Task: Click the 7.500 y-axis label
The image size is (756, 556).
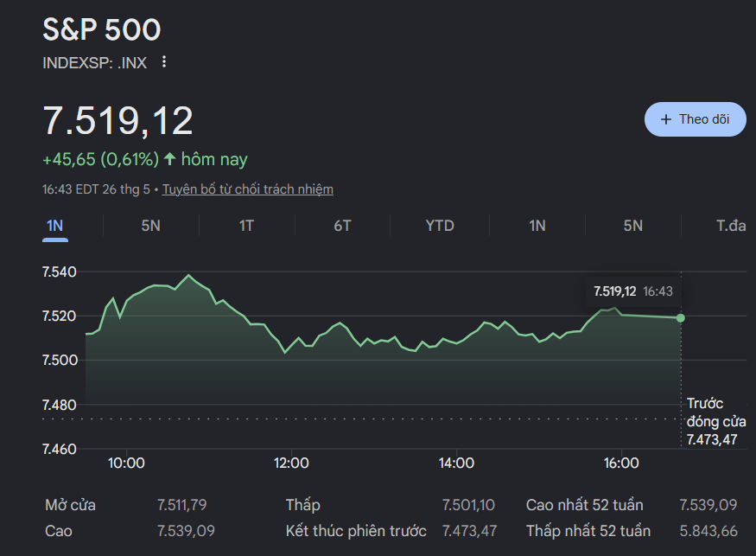Action: pos(60,360)
